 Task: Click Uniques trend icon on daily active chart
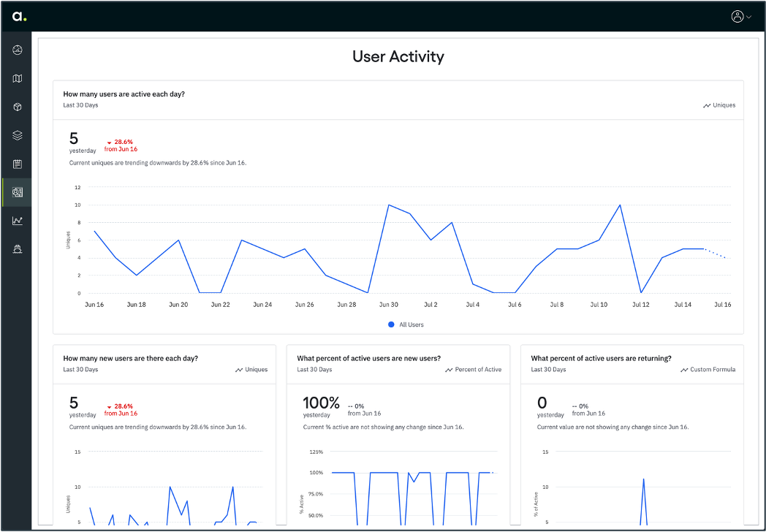pyautogui.click(x=706, y=105)
